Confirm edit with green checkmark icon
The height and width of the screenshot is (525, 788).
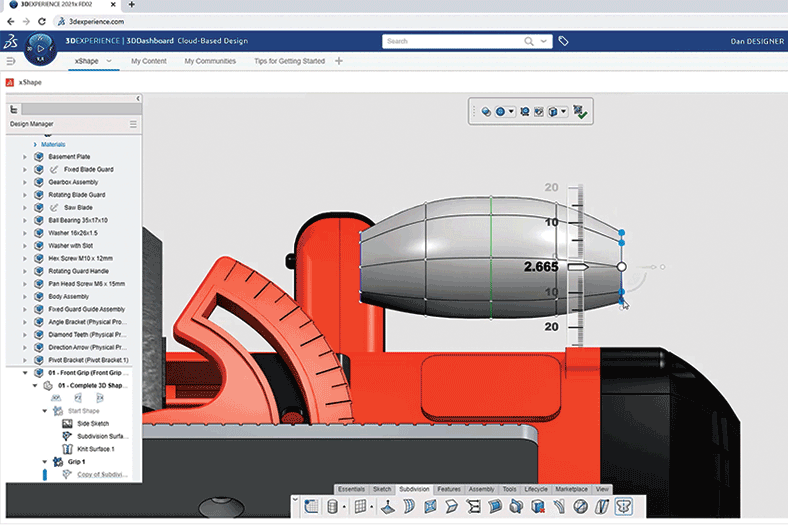[580, 112]
